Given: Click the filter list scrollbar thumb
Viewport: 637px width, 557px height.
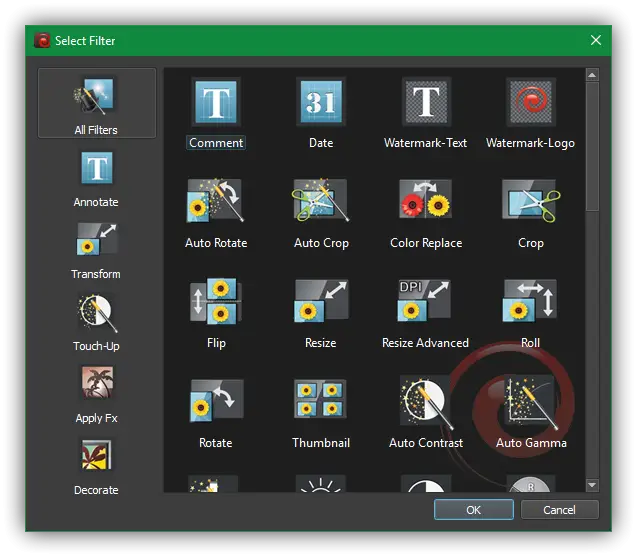Looking at the screenshot, I should [x=592, y=146].
